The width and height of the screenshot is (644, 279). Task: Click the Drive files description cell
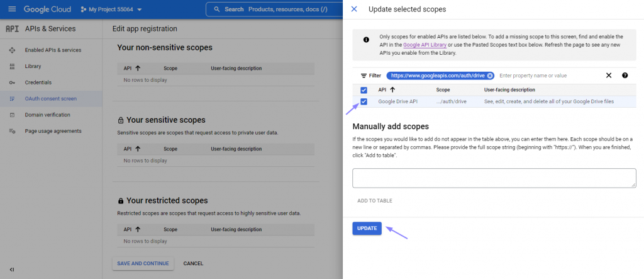click(x=548, y=101)
